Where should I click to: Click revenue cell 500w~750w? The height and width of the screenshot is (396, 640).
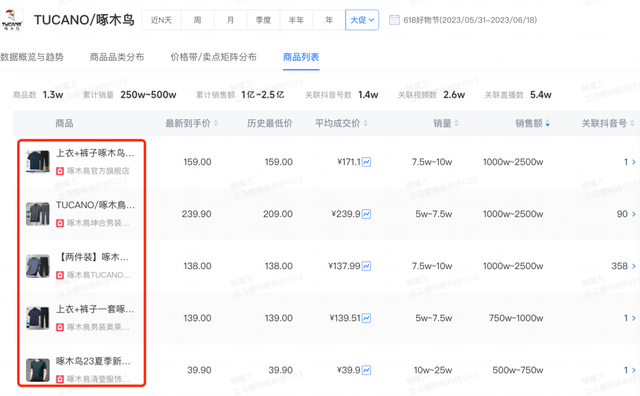(518, 370)
